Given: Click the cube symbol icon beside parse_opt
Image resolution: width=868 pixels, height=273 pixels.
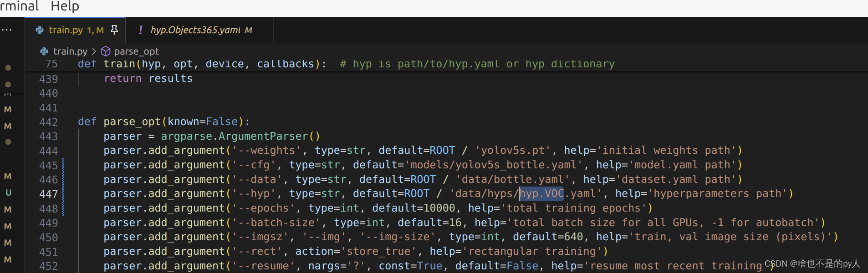Looking at the screenshot, I should [x=106, y=51].
